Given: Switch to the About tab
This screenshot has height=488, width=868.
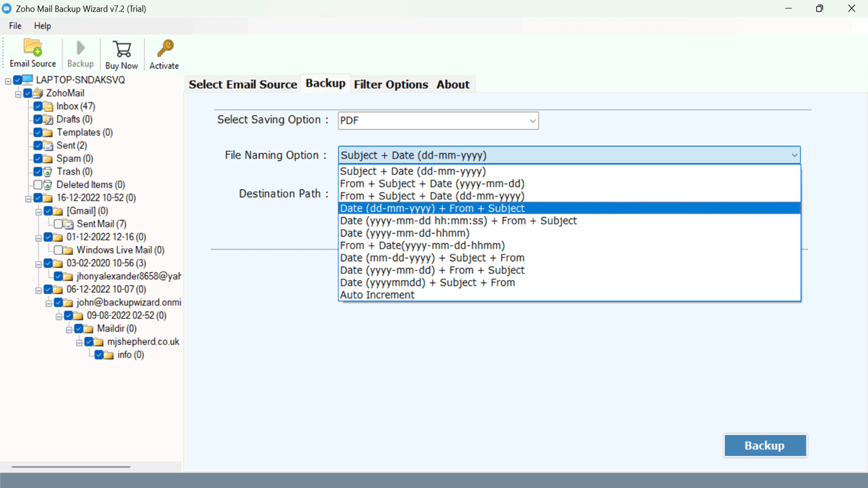Looking at the screenshot, I should (x=453, y=84).
